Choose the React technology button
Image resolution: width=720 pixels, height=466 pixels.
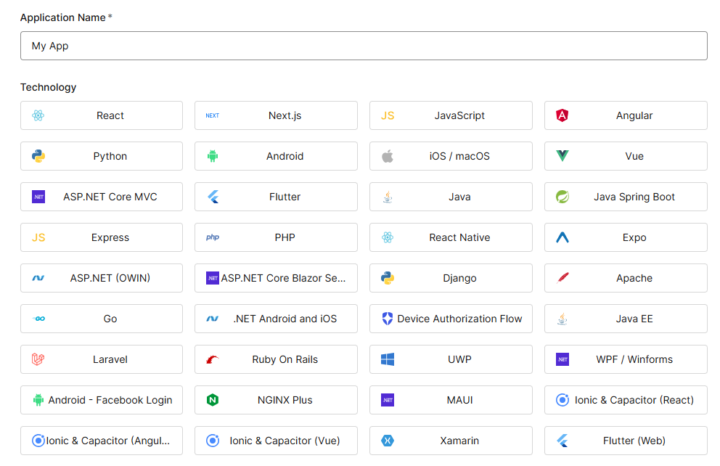(101, 116)
